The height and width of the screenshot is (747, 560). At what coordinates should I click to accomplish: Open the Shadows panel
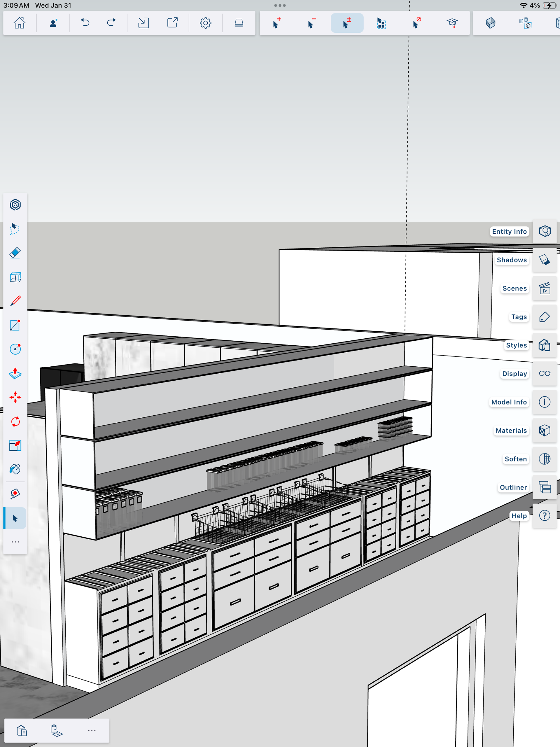click(x=545, y=260)
